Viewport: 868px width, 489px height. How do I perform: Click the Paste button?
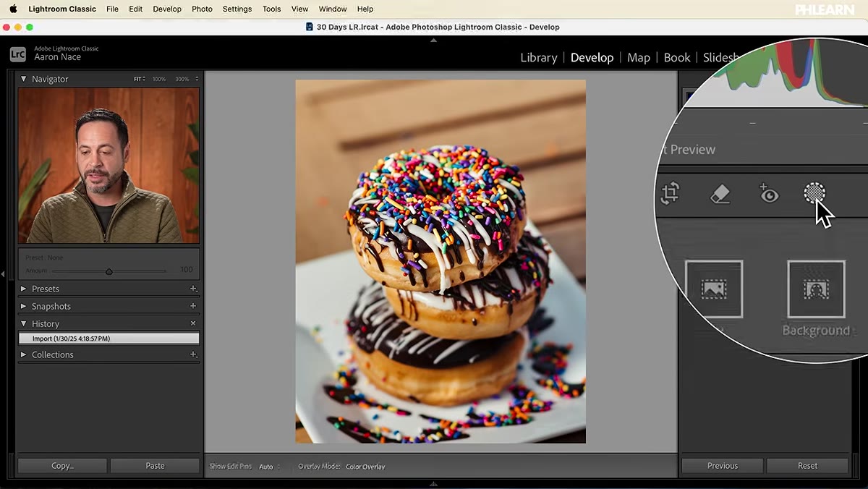pos(155,466)
